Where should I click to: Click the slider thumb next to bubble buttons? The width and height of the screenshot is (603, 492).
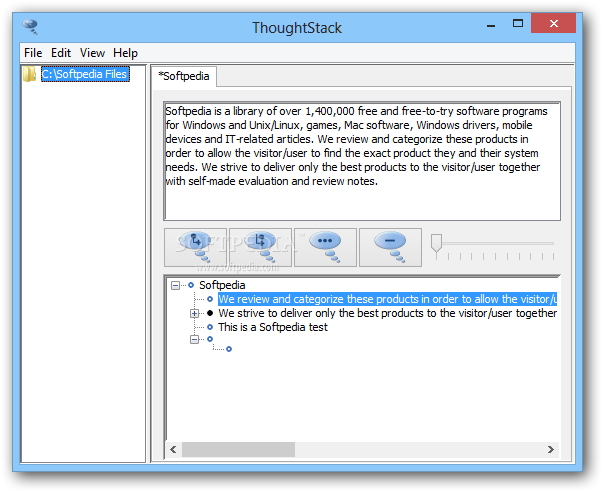(x=436, y=243)
